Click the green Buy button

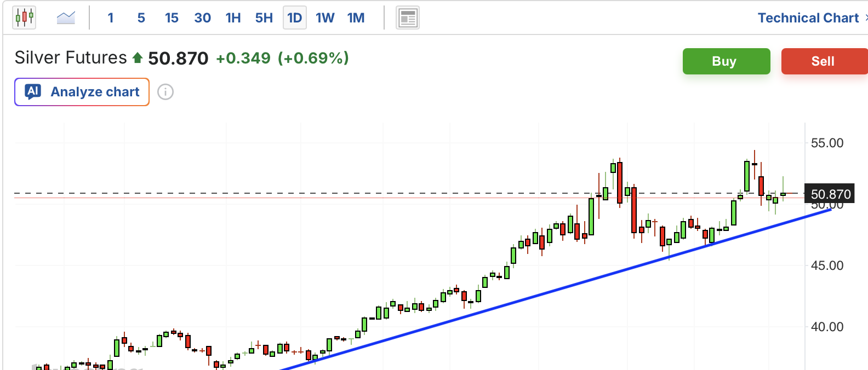point(726,61)
